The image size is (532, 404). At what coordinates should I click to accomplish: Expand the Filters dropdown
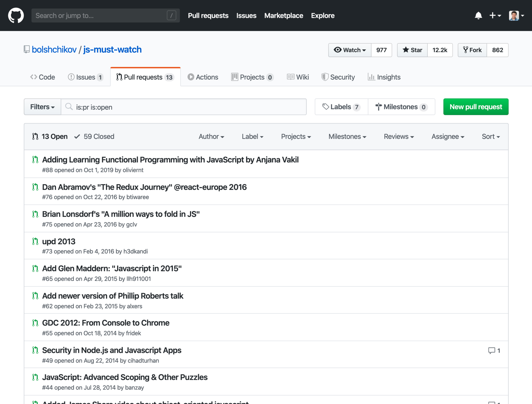(43, 107)
